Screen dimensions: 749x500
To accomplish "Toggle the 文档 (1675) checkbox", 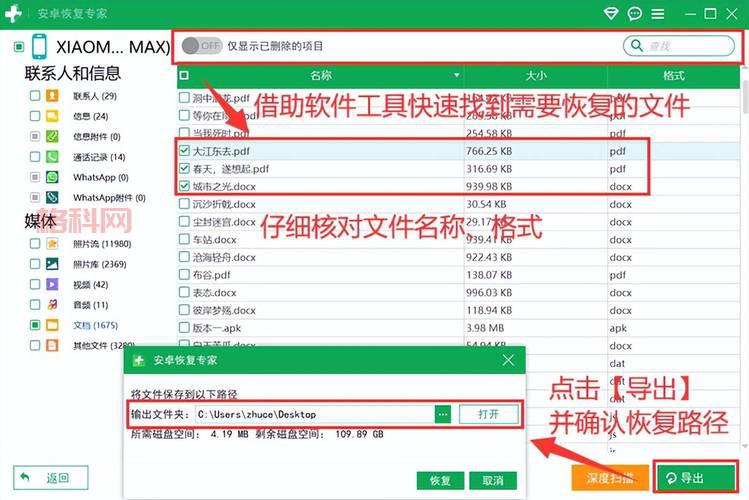I will 35,325.
